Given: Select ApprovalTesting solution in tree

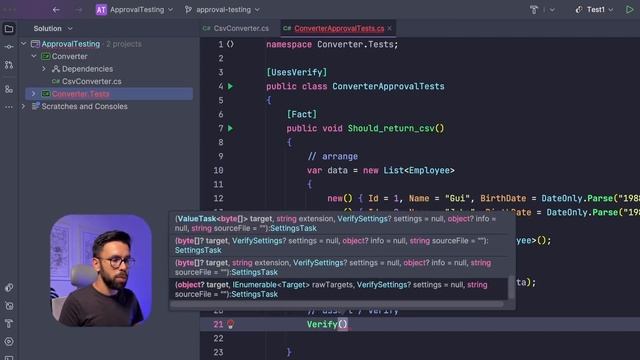Looking at the screenshot, I should click(71, 44).
